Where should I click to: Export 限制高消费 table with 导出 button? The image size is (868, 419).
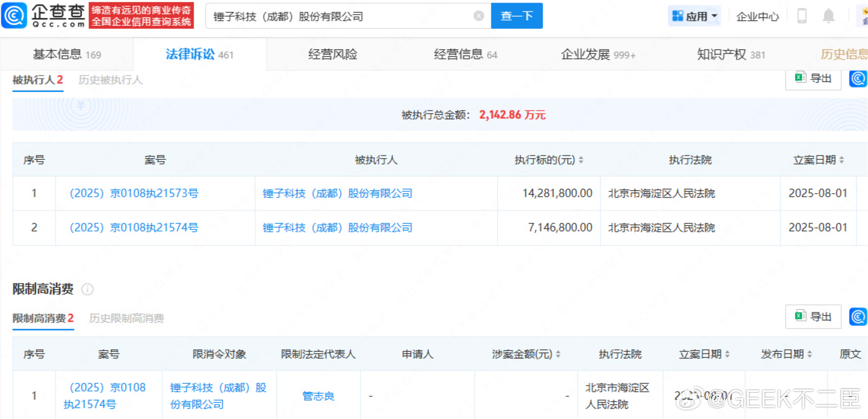(x=813, y=317)
